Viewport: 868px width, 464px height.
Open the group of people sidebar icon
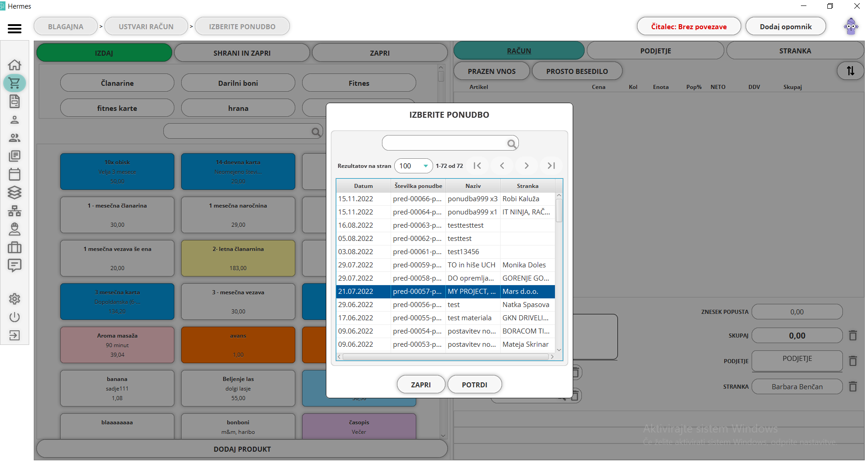coord(15,138)
